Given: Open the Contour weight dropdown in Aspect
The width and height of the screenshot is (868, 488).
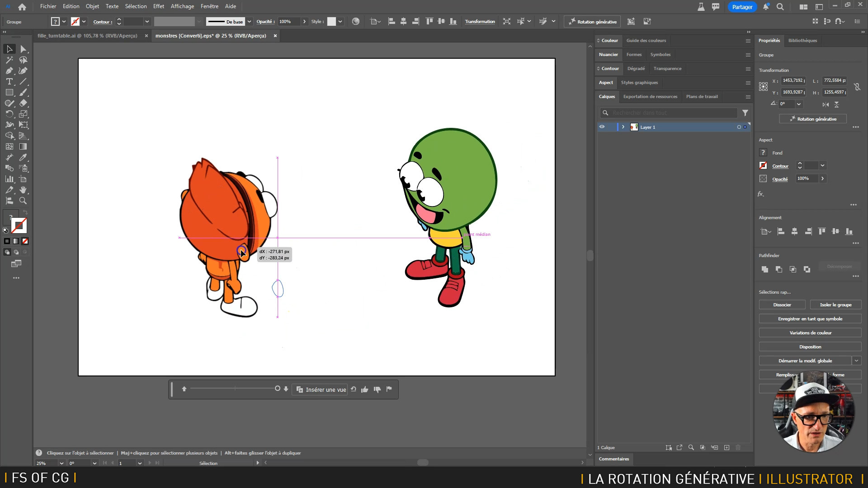Looking at the screenshot, I should (822, 165).
